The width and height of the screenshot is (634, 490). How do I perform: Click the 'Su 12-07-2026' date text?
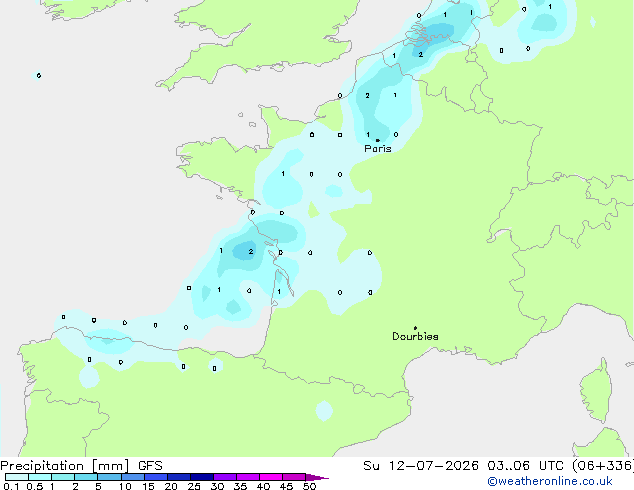(421, 466)
